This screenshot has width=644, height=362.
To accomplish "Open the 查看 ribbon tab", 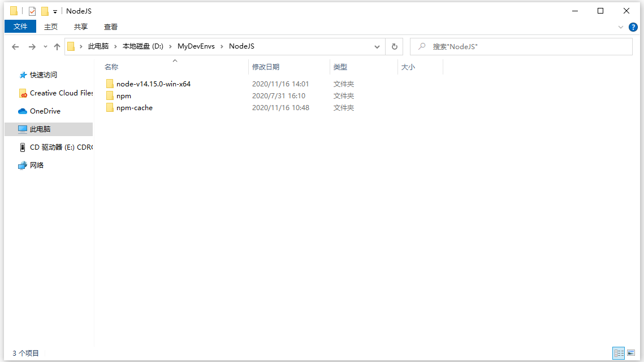I will pyautogui.click(x=110, y=27).
